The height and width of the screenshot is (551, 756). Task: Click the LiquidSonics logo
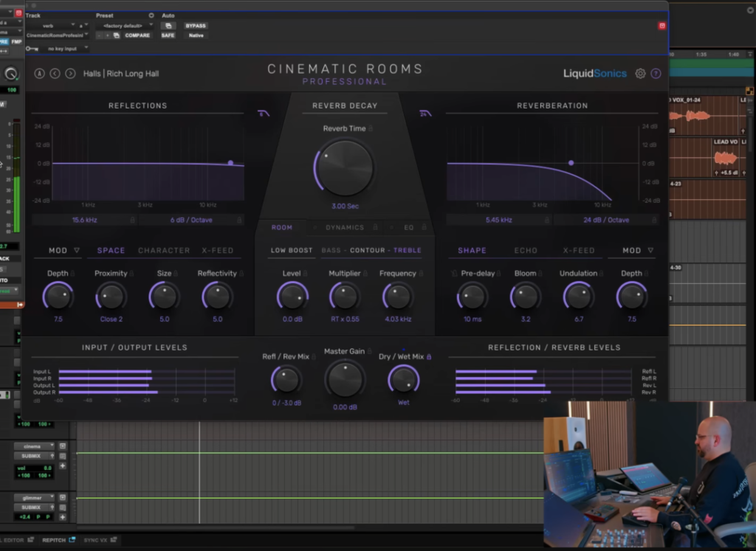595,74
